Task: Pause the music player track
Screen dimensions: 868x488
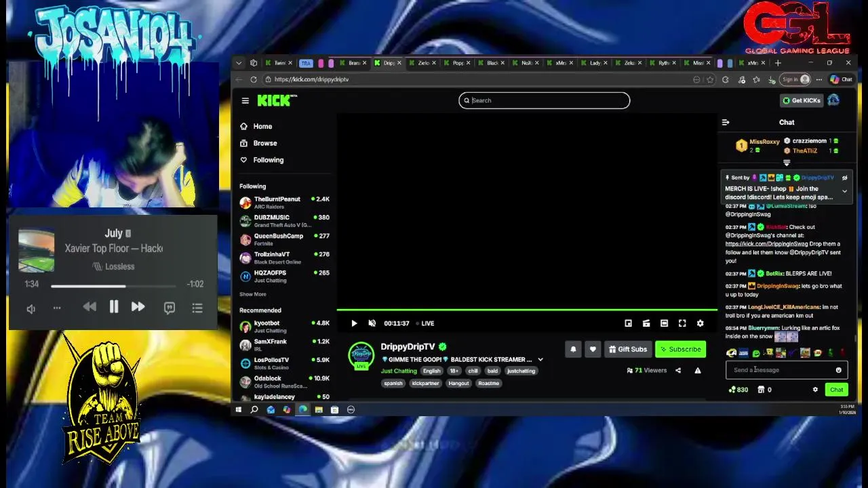Action: coord(114,308)
